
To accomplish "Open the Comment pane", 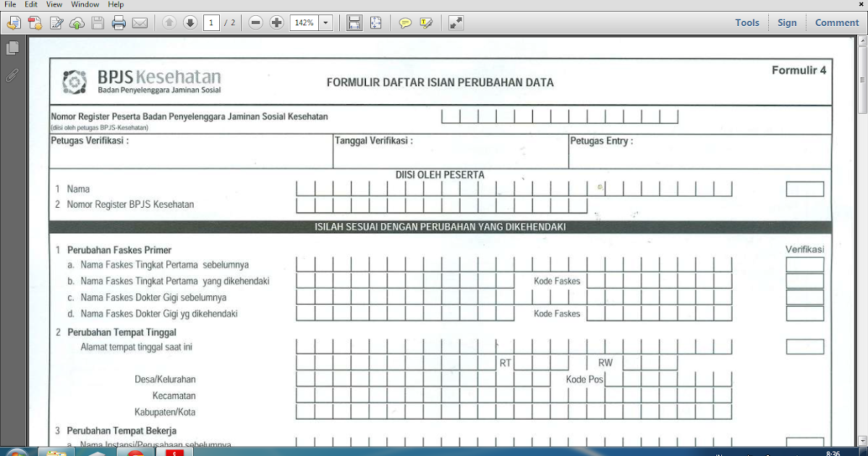I will tap(837, 22).
